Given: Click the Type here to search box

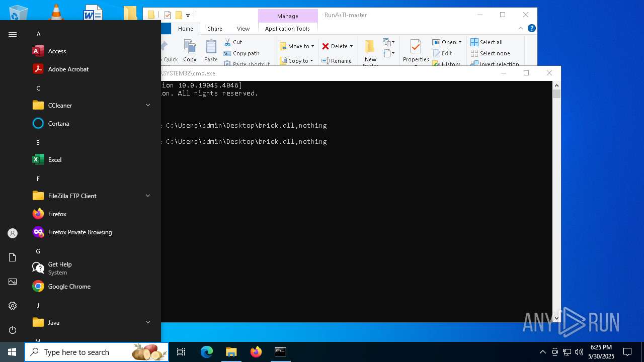Looking at the screenshot, I should coord(97,352).
